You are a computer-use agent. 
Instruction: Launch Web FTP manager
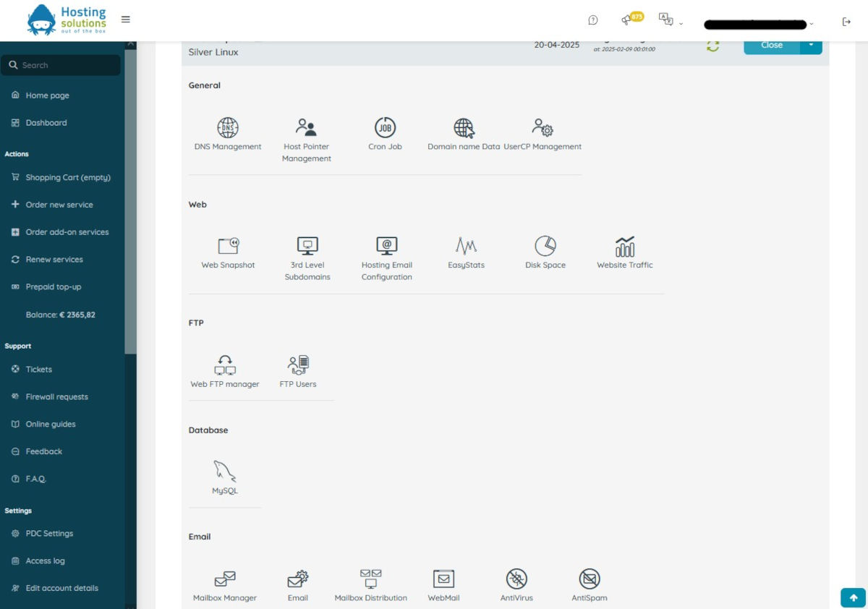click(x=224, y=365)
